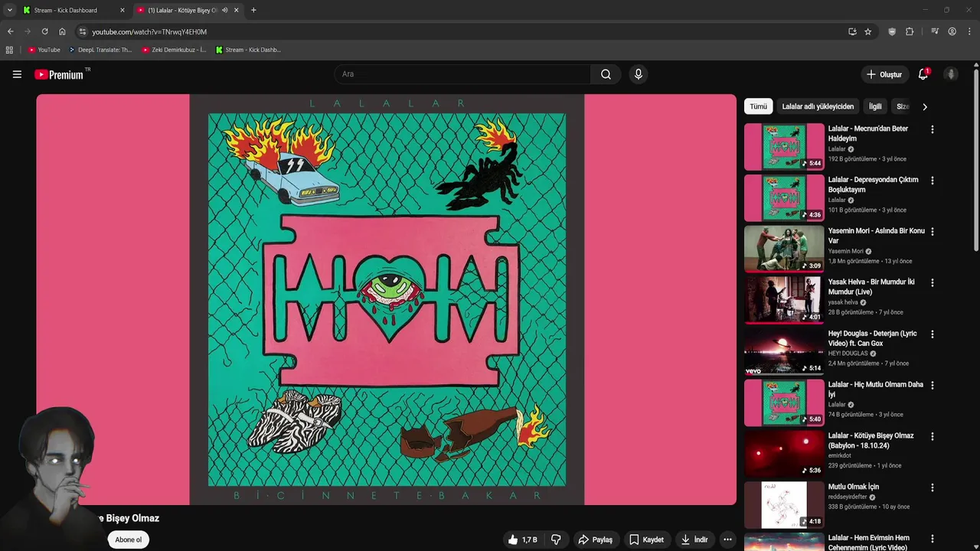Open Hey! Douglas Deterjan vevo thumbnail
The image size is (980, 551).
784,351
